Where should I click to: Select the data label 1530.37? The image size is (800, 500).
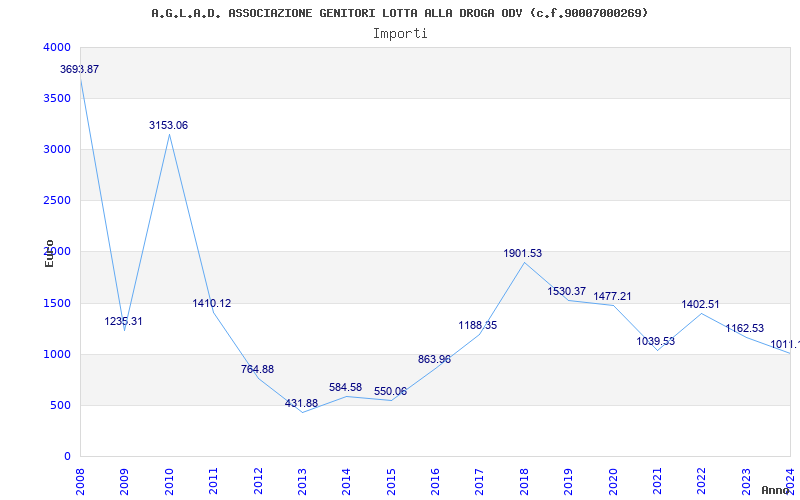(567, 291)
